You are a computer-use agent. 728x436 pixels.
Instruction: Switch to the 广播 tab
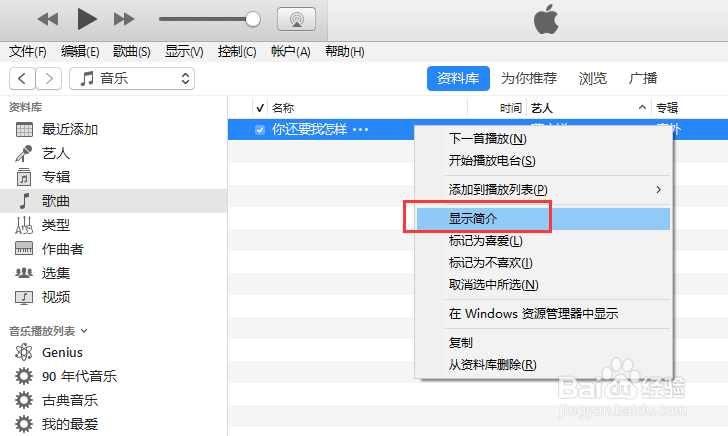tap(643, 78)
